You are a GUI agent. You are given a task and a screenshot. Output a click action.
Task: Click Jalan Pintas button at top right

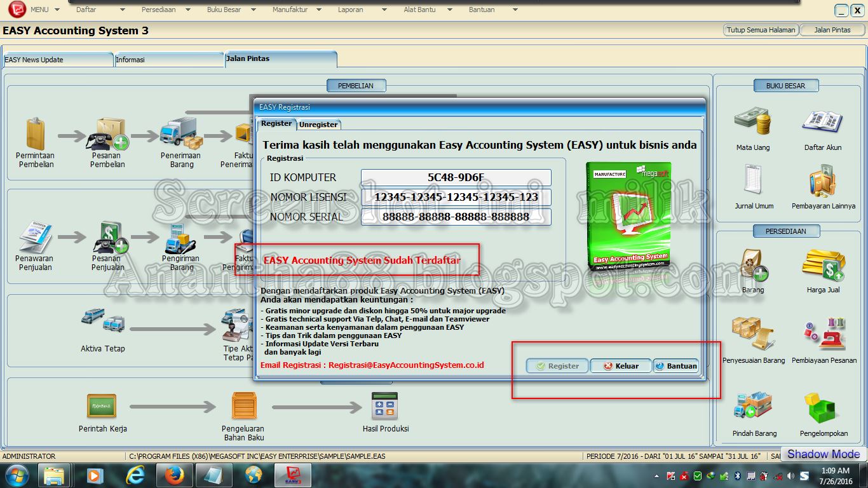(x=832, y=30)
